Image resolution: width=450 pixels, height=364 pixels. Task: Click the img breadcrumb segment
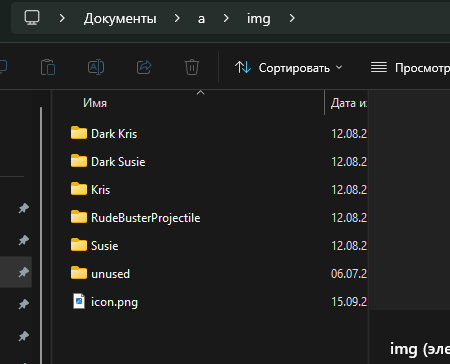pyautogui.click(x=258, y=19)
